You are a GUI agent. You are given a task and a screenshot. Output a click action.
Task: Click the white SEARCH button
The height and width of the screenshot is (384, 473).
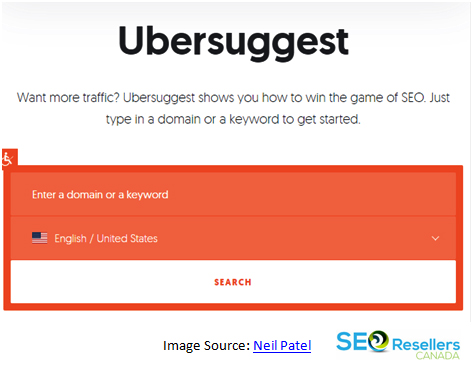coord(233,282)
